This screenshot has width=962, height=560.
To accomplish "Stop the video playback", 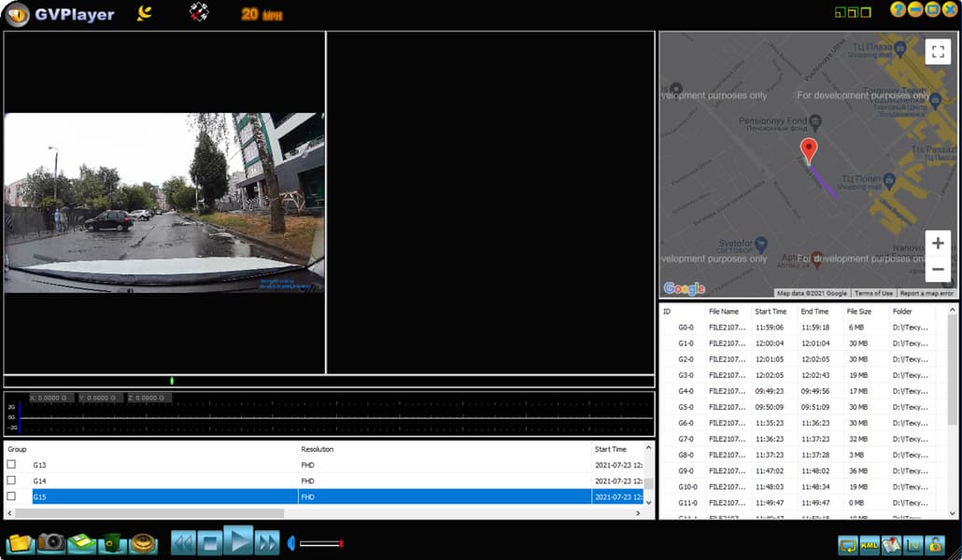I will pyautogui.click(x=210, y=543).
